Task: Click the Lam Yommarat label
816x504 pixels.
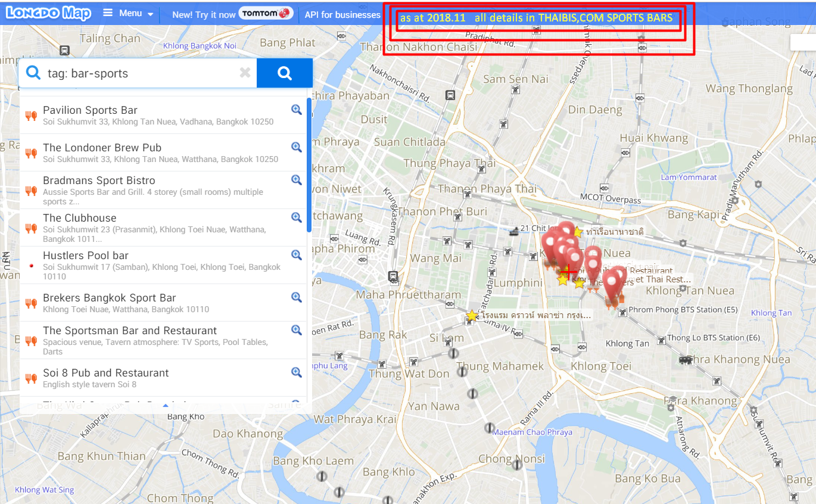Action: coord(689,177)
